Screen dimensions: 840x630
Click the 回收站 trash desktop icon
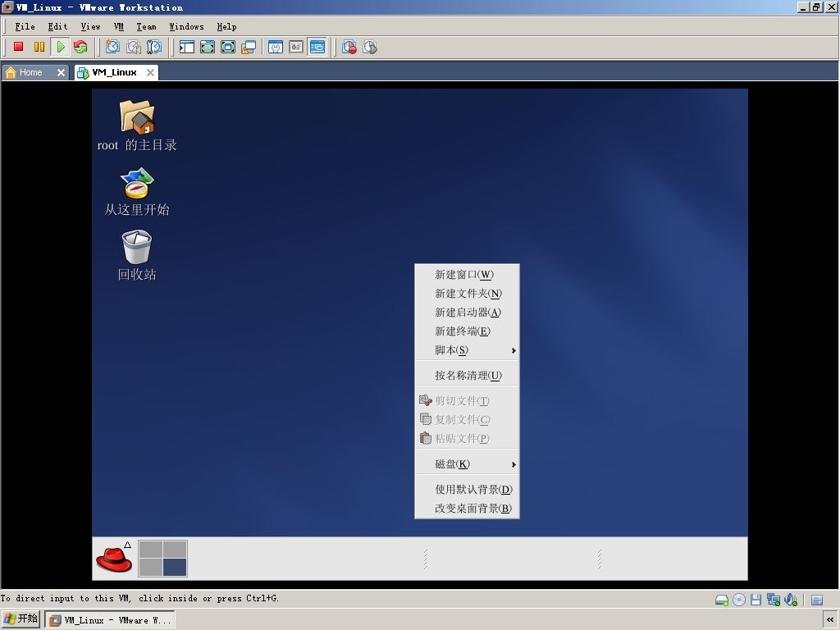pyautogui.click(x=137, y=256)
